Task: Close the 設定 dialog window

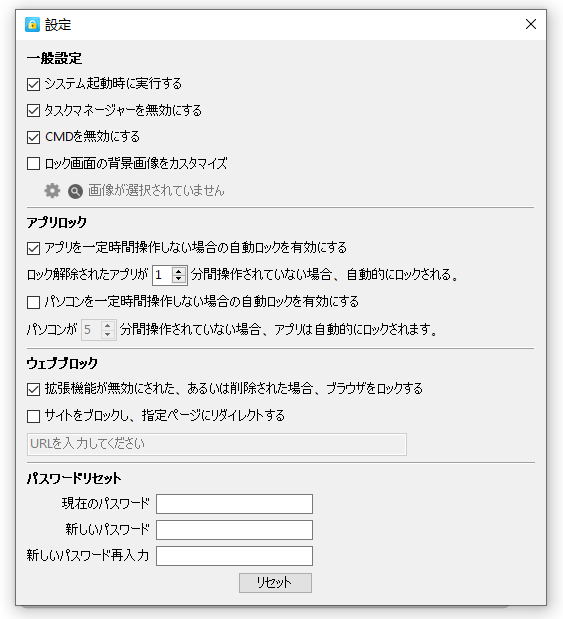Action: tap(531, 24)
